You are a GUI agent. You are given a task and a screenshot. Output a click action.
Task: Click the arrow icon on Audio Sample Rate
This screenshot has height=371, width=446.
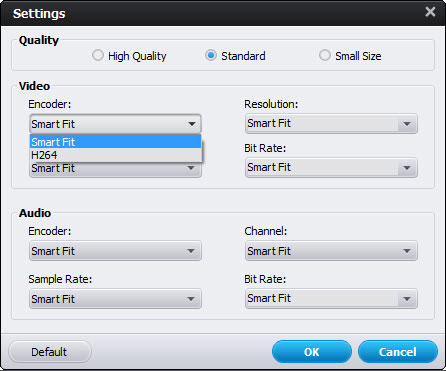(191, 299)
